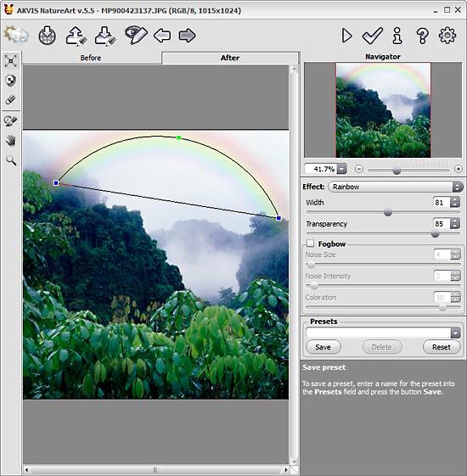This screenshot has width=467, height=476.
Task: Increase Width using spinner arrows
Action: (455, 199)
